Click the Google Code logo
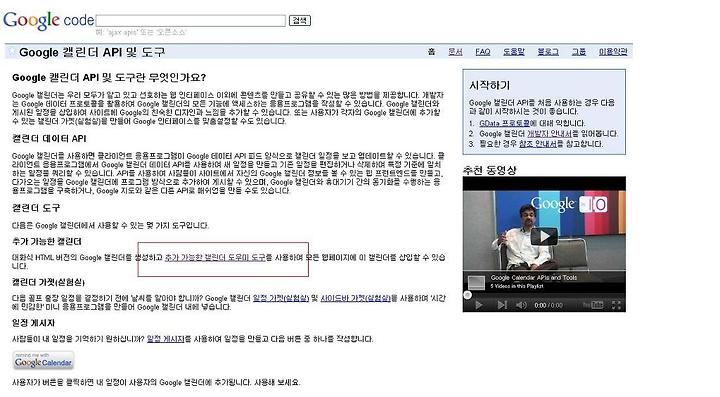The width and height of the screenshot is (720, 397). pos(48,20)
